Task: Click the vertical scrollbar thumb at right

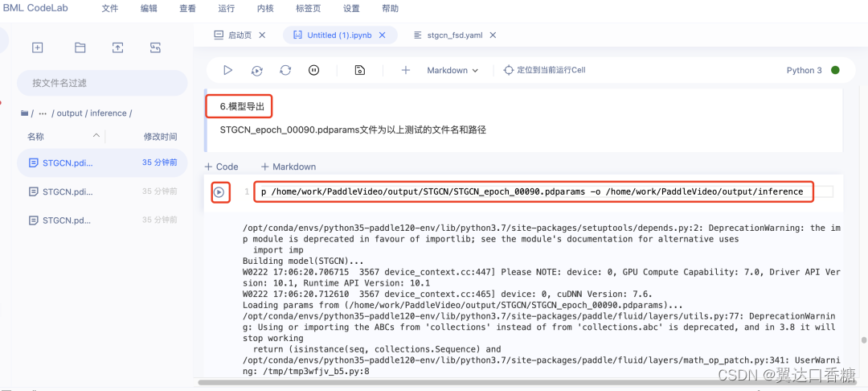Action: tap(862, 340)
